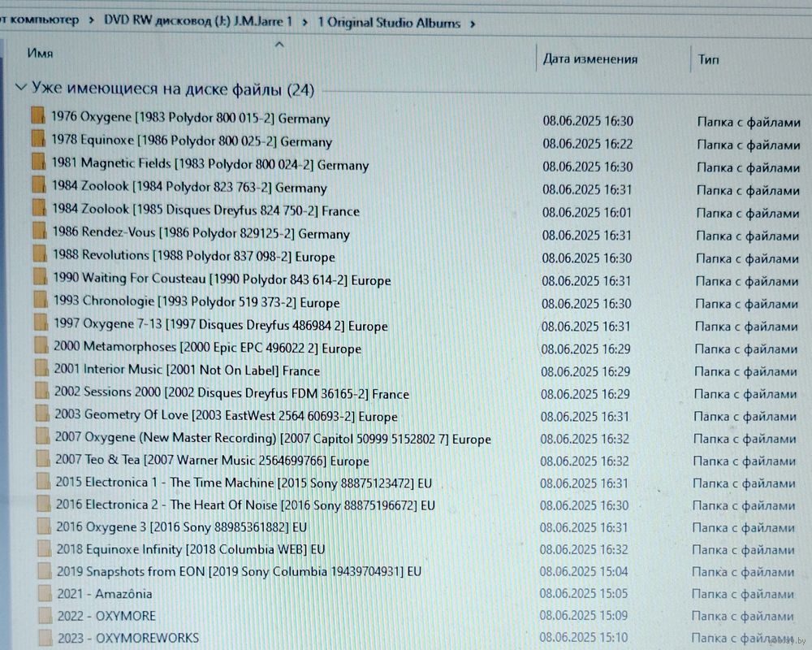Viewport: 812px width, 650px height.
Task: Select the 2015 Electronica 1 folder icon
Action: [x=44, y=481]
